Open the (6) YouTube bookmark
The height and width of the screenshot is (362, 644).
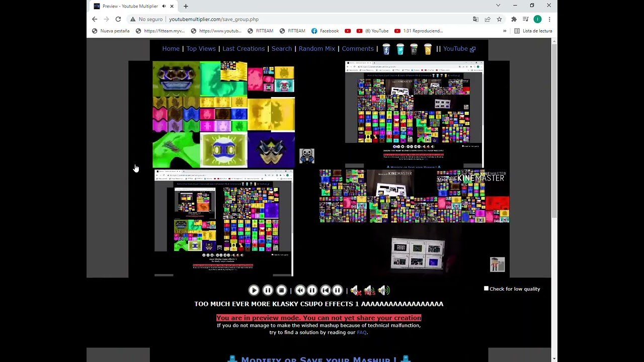tap(372, 31)
